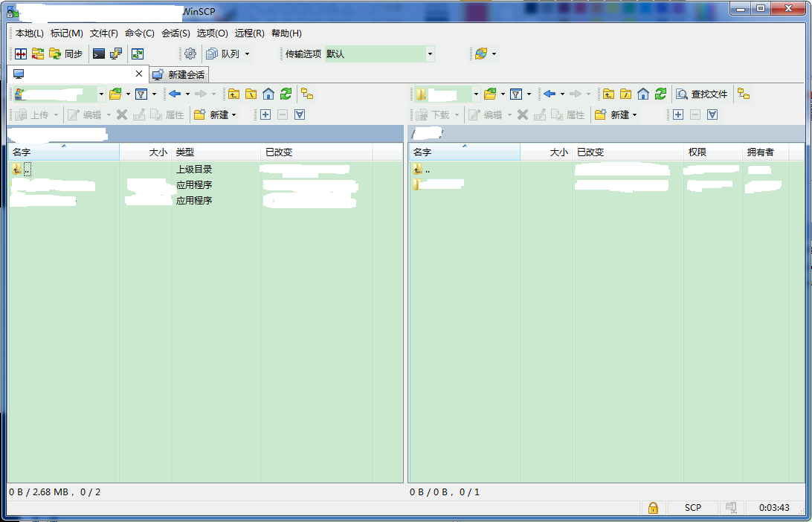Click remote panel invert selection icon
This screenshot has width=812, height=522.
click(712, 115)
